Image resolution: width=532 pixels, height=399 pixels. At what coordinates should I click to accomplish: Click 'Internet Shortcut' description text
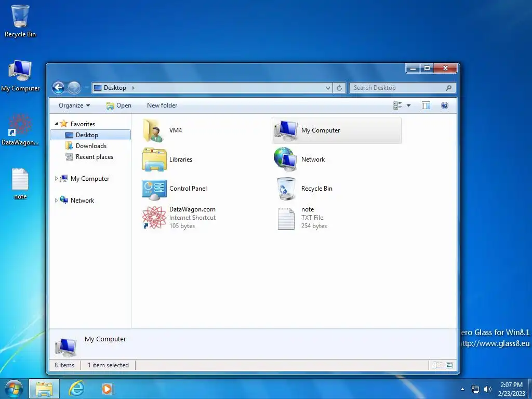(192, 218)
